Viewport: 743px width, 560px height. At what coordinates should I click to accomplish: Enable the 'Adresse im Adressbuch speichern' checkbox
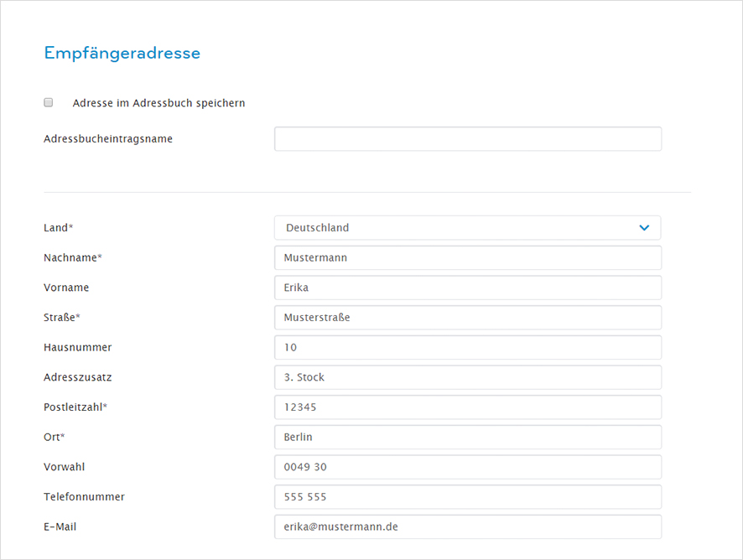coord(49,102)
